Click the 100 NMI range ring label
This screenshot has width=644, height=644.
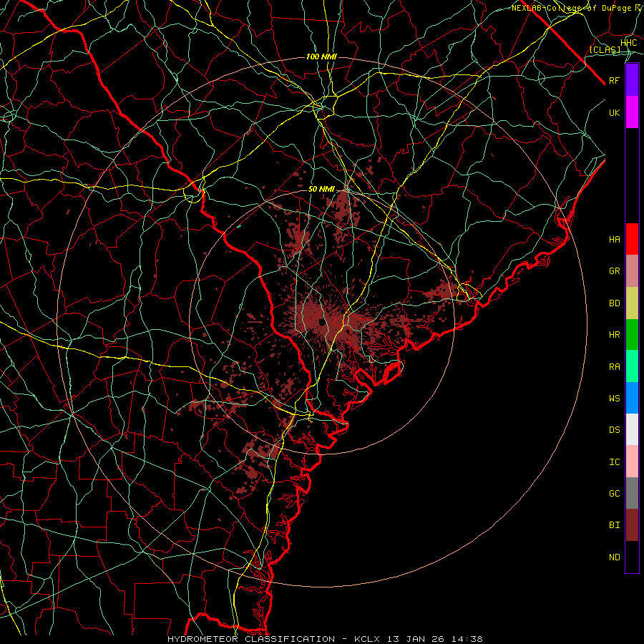point(321,57)
